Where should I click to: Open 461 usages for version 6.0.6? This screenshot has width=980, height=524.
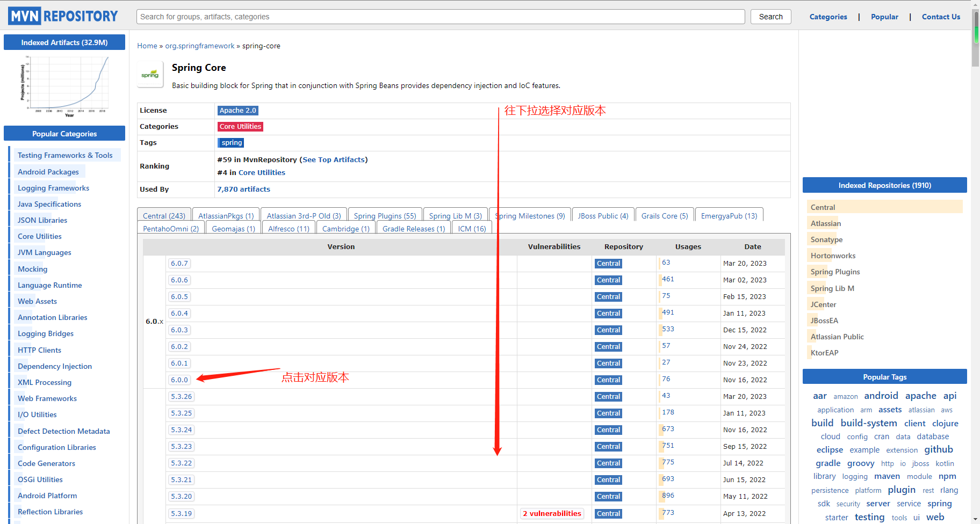point(668,279)
